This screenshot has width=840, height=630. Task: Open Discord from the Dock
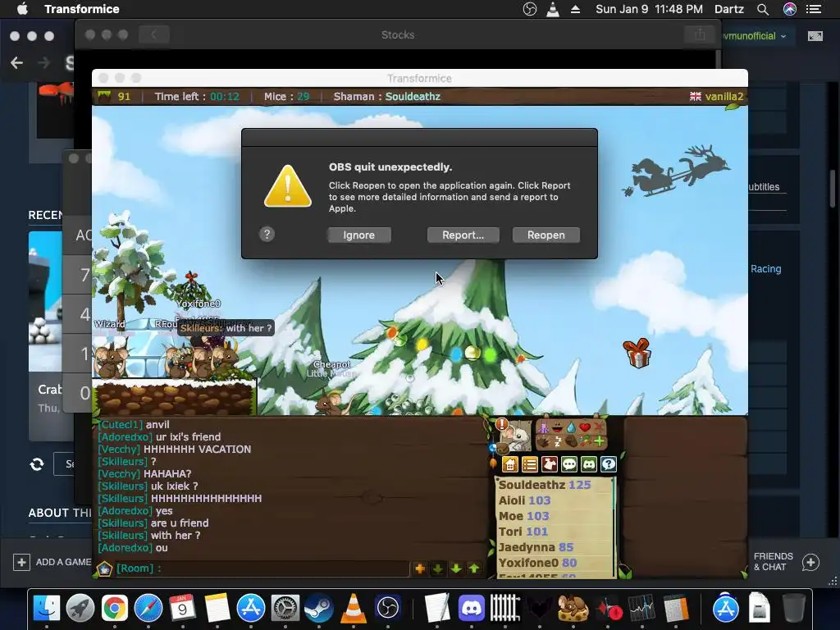pos(472,608)
